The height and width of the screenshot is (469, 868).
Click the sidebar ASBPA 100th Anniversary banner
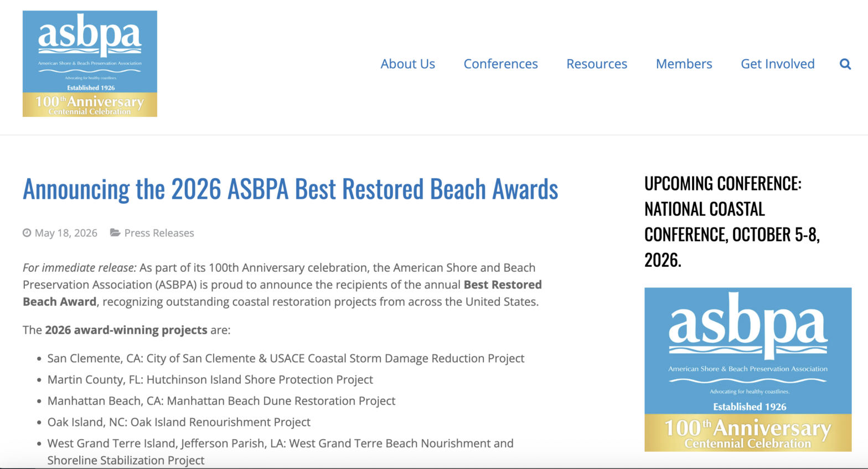(748, 369)
